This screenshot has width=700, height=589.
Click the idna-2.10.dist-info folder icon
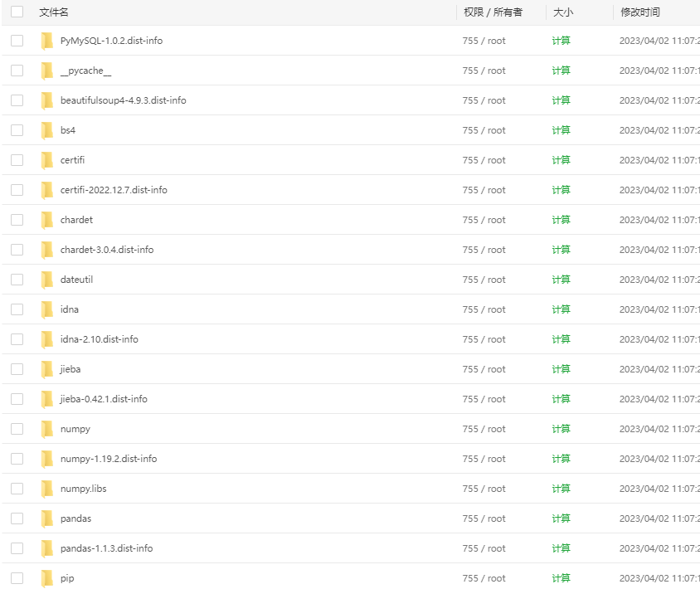pyautogui.click(x=47, y=340)
